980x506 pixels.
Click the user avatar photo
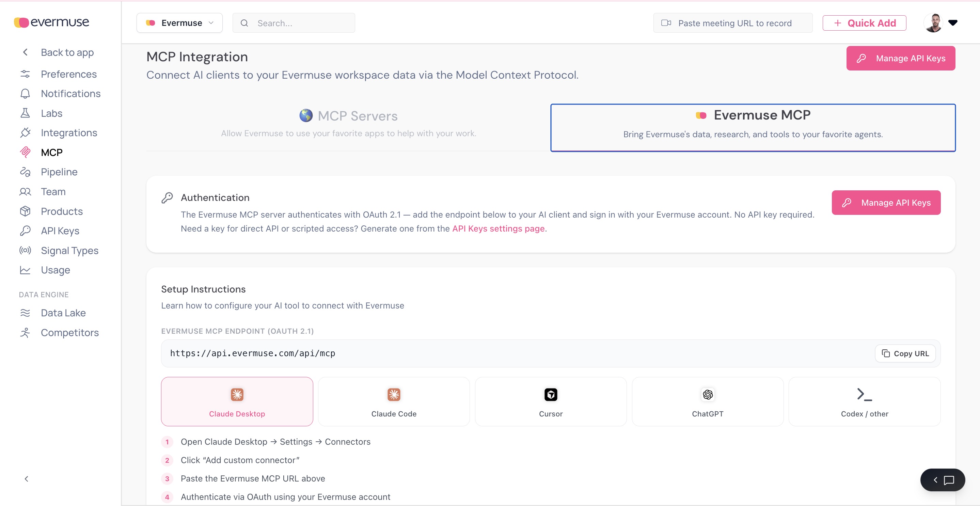[x=934, y=23]
